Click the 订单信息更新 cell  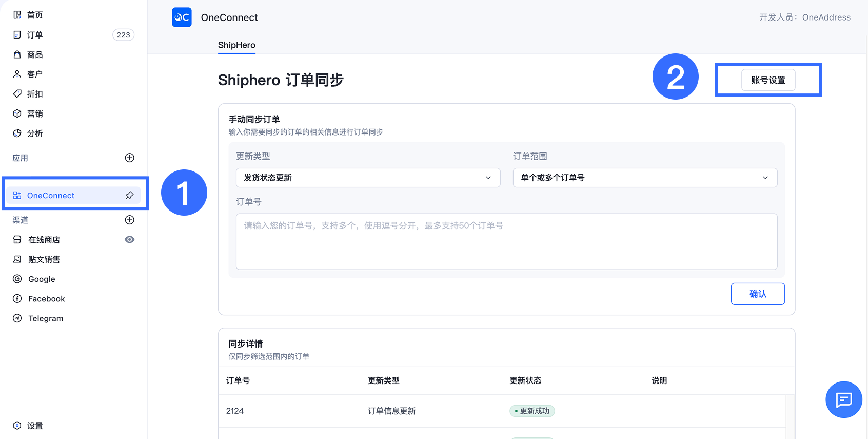pos(391,411)
